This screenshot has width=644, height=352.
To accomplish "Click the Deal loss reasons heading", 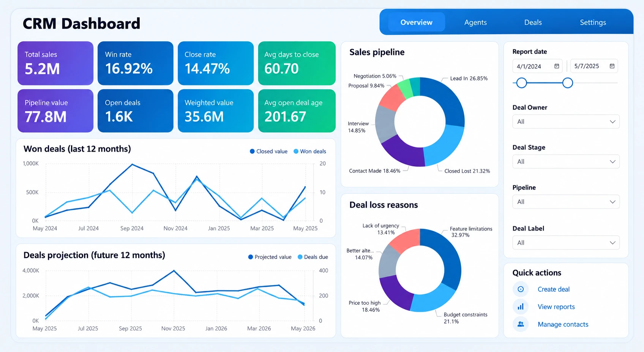I will 384,205.
